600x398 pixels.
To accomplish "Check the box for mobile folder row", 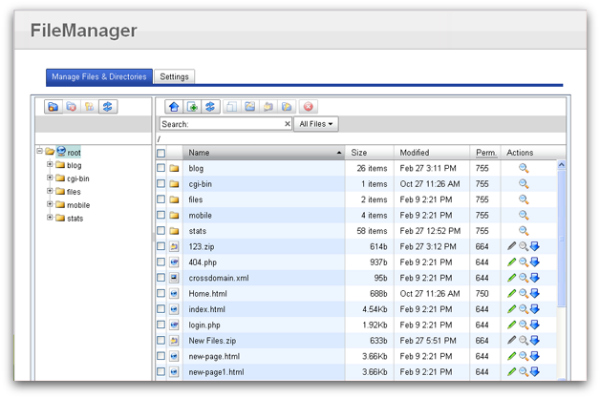I will pos(161,215).
